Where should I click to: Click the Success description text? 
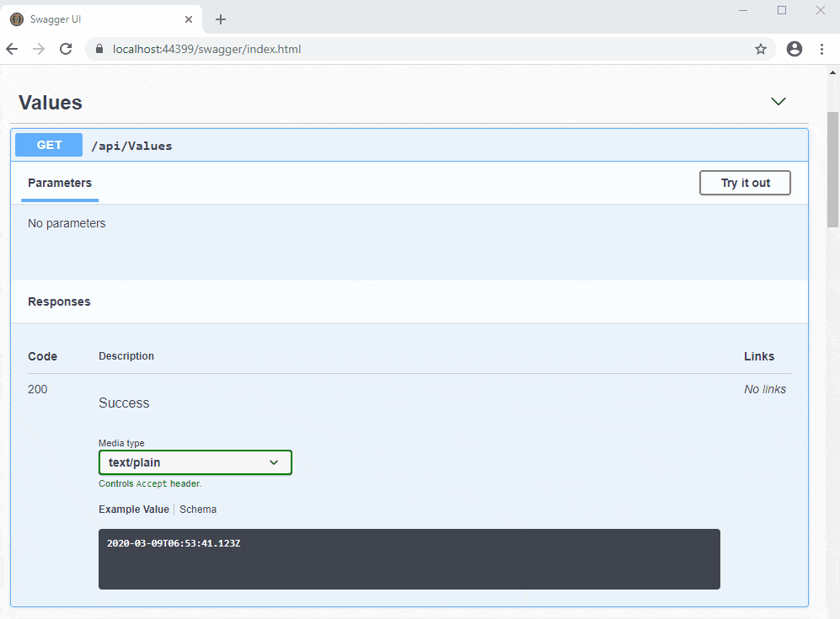point(124,403)
